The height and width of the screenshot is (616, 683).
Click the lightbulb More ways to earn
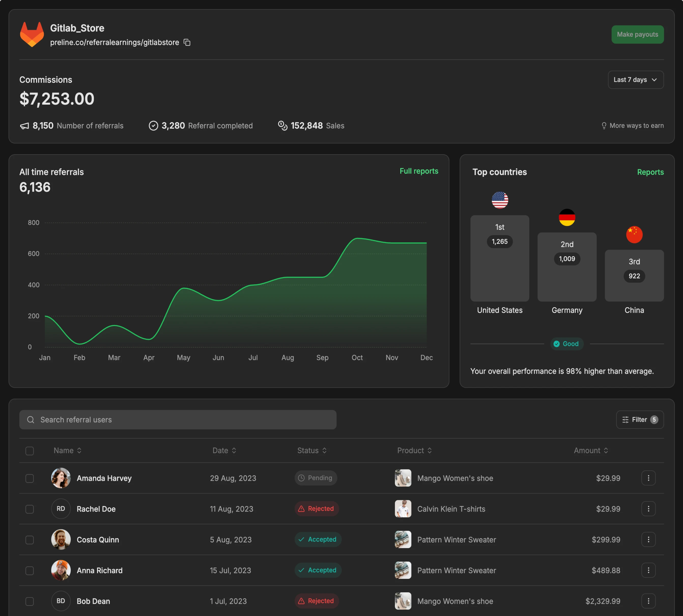click(632, 125)
